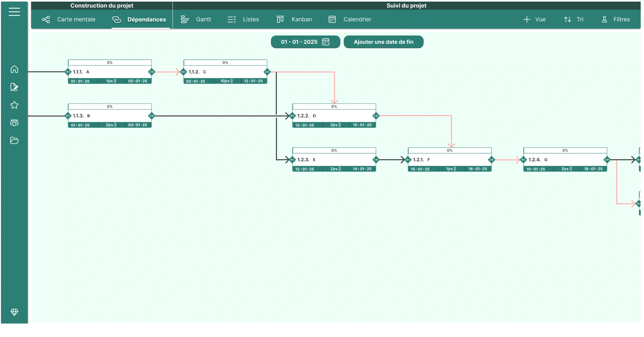Adjust duration stepper of task C (10jrs)
This screenshot has height=337, width=644.
click(231, 81)
